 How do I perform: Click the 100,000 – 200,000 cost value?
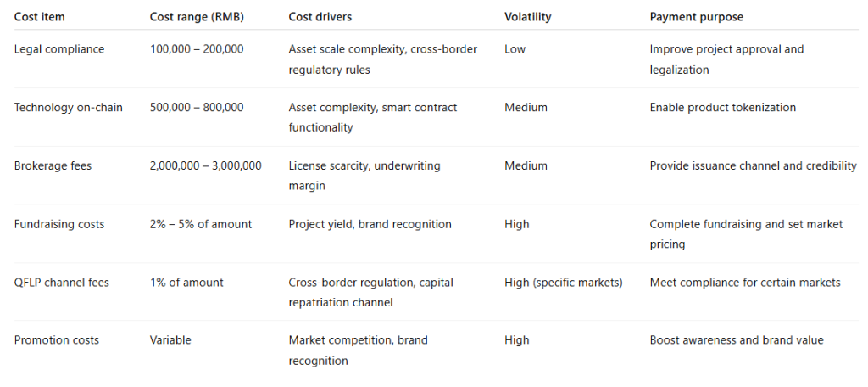coord(197,49)
